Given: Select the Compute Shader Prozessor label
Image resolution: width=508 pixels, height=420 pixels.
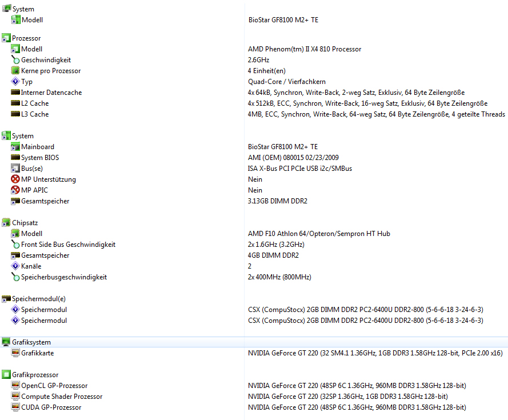Looking at the screenshot, I should (x=62, y=397).
